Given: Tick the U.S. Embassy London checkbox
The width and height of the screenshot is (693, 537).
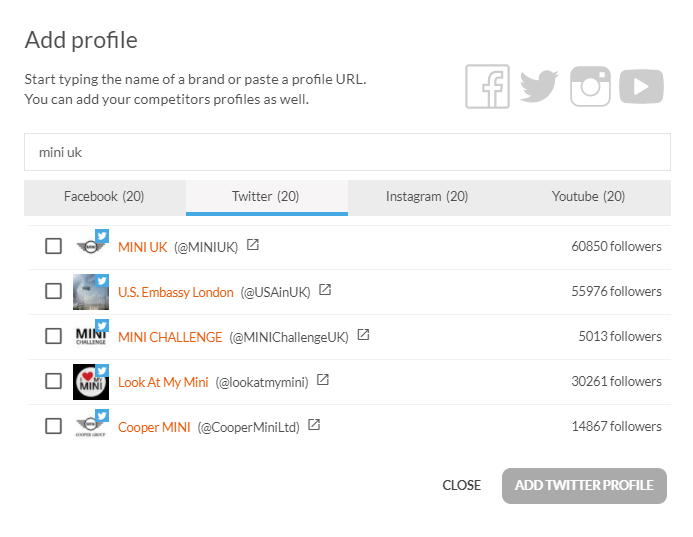Looking at the screenshot, I should coord(54,291).
